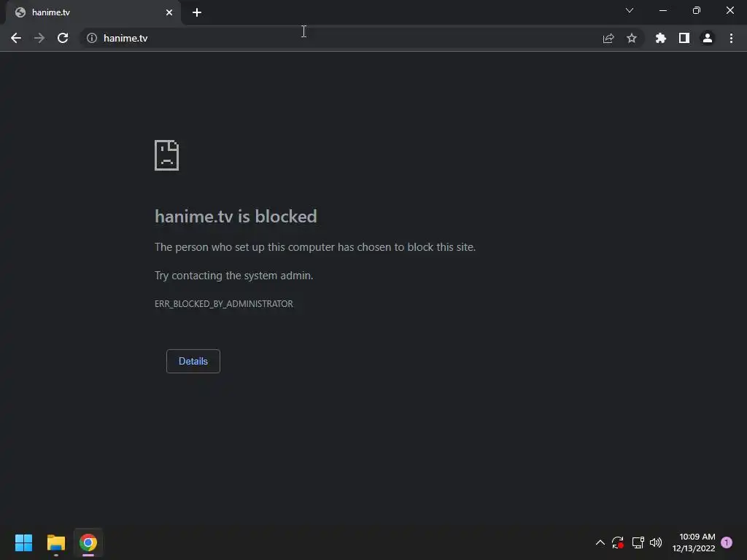Expand the tab search chevron
Image resolution: width=747 pixels, height=560 pixels.
tap(630, 10)
